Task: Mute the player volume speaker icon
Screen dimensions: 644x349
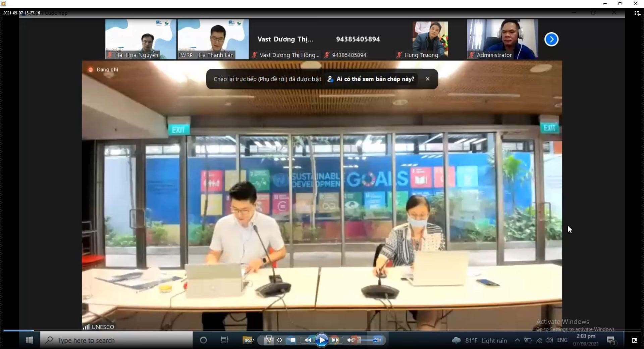Action: (350, 340)
